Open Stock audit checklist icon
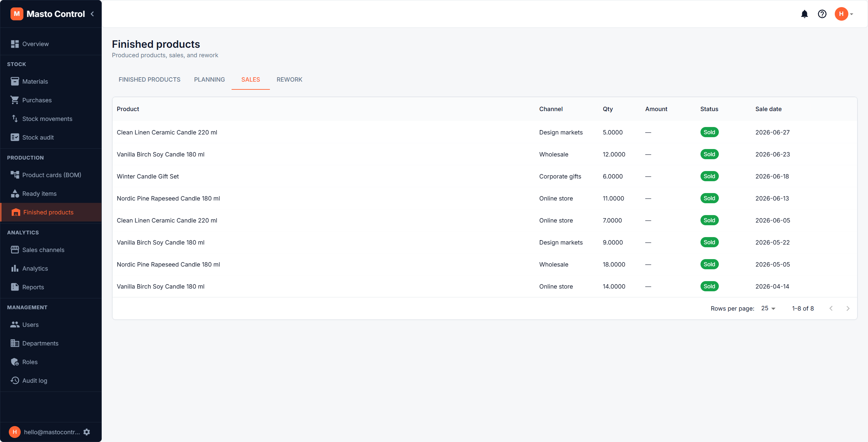The height and width of the screenshot is (442, 868). [15, 137]
